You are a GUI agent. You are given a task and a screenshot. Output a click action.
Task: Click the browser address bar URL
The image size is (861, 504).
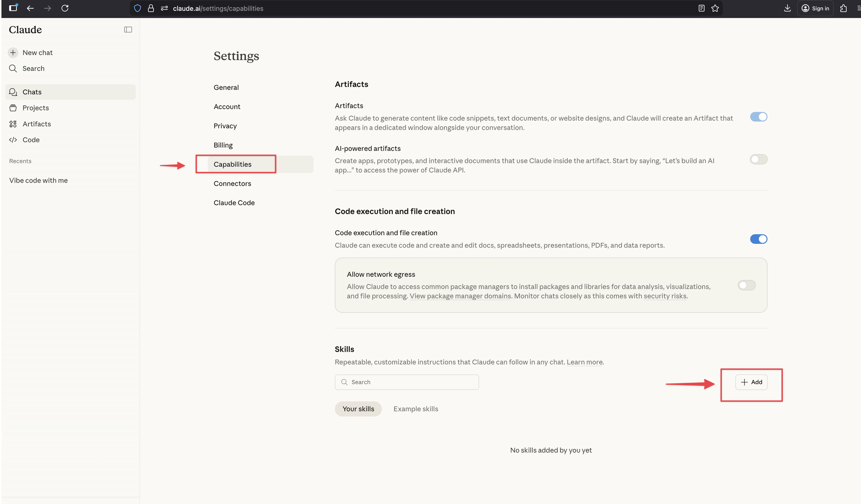coord(218,9)
